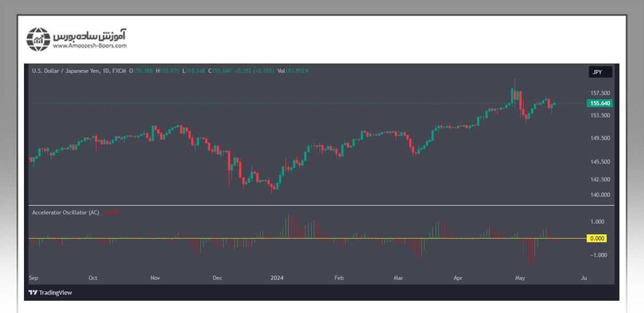Click the May marker on time axis
Viewport: 644px width, 313px height.
coord(520,277)
